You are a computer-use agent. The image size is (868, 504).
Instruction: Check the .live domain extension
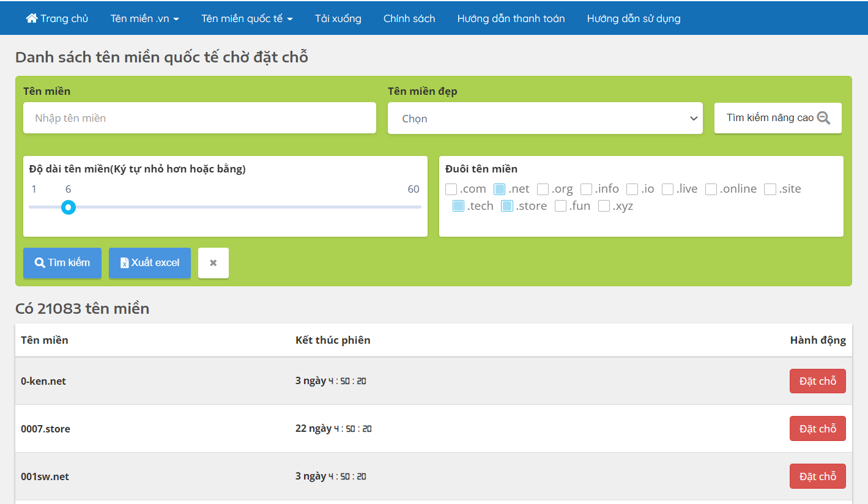667,189
